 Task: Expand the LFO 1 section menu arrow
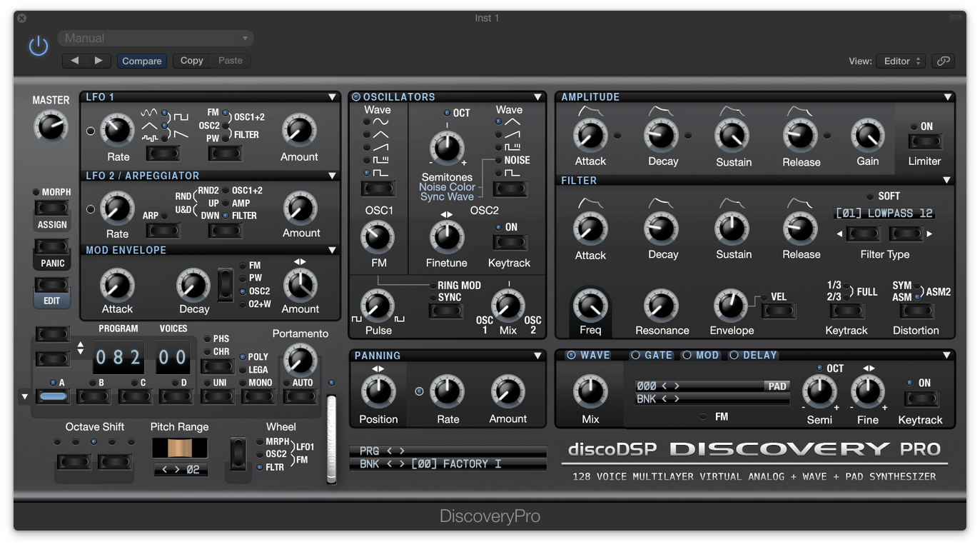point(332,97)
